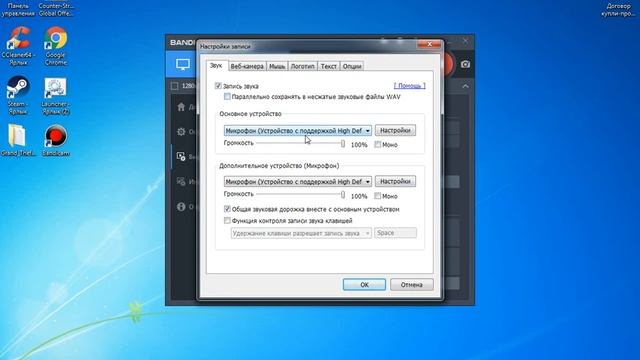Open the Логотип tab

302,66
